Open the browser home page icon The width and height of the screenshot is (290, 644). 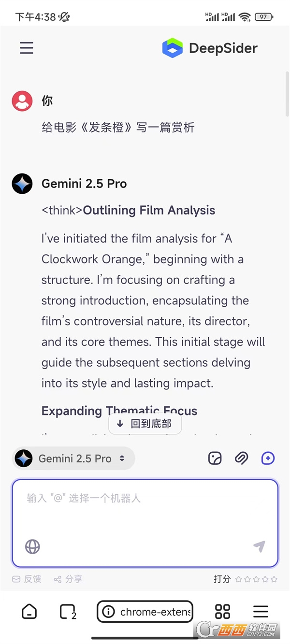point(29,612)
